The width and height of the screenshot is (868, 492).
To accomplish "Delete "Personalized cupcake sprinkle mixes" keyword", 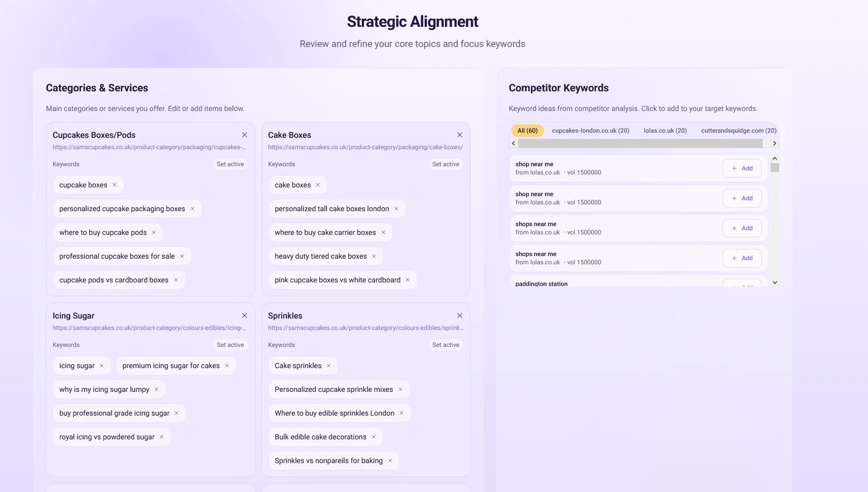I will pos(401,389).
